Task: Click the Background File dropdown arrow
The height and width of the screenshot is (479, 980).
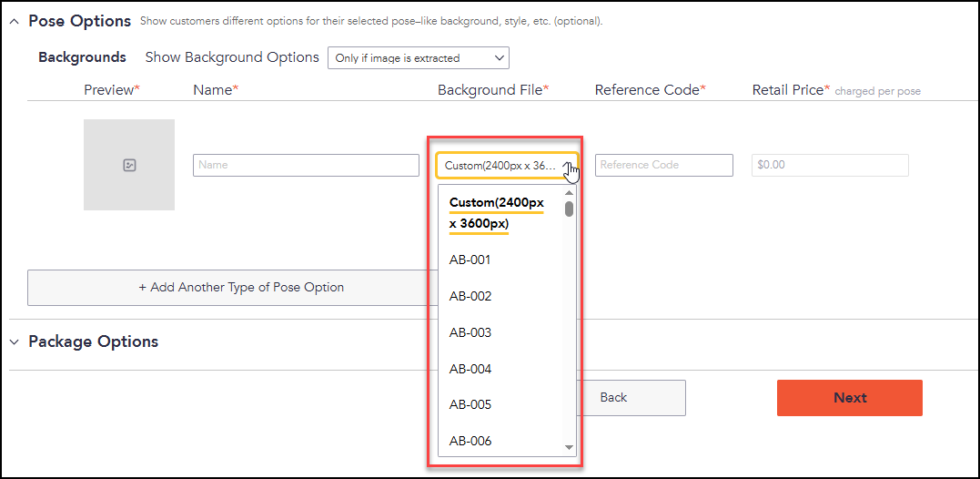Action: click(568, 165)
